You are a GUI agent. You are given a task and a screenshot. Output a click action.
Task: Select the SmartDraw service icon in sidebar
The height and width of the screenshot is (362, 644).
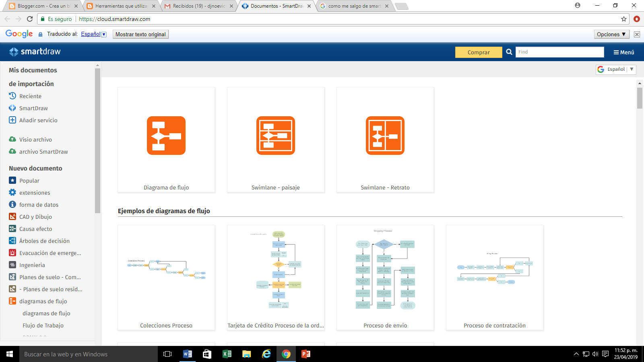pos(12,108)
